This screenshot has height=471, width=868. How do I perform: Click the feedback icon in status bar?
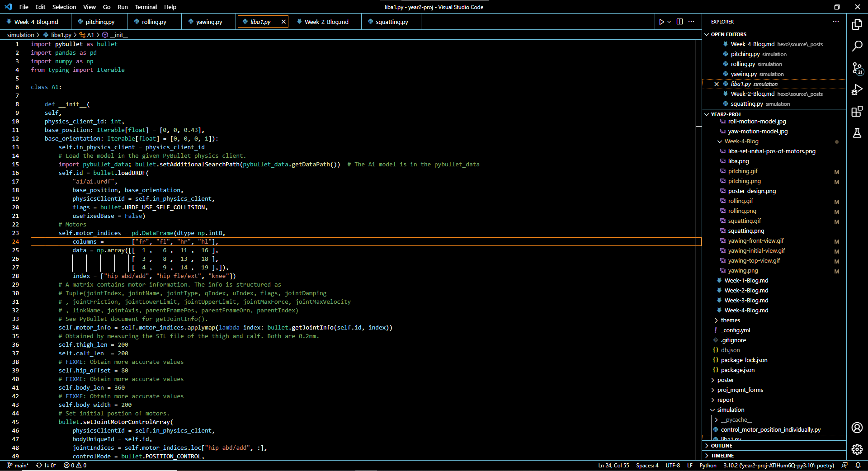click(x=844, y=465)
